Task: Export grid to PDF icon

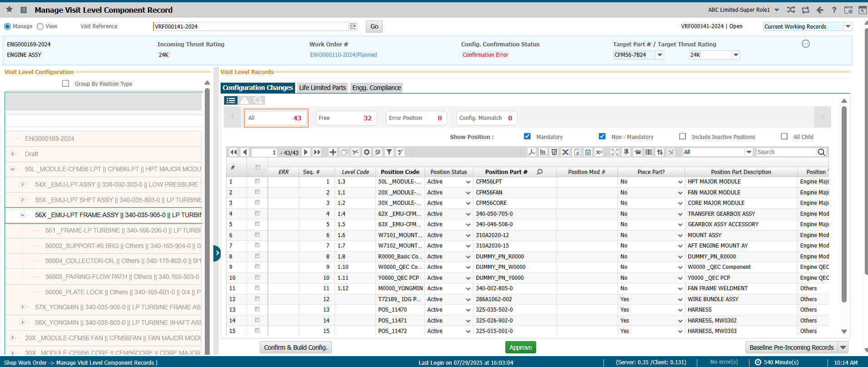Action: [x=532, y=152]
